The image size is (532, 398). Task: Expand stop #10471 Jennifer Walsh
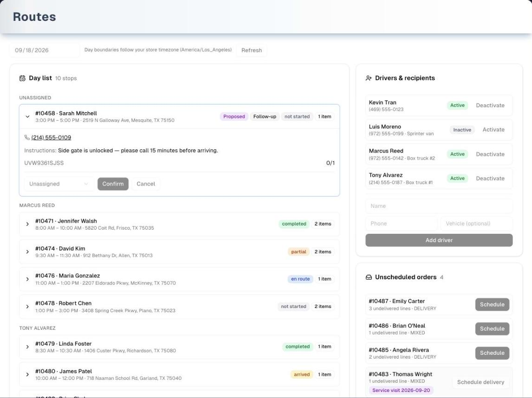pos(27,224)
